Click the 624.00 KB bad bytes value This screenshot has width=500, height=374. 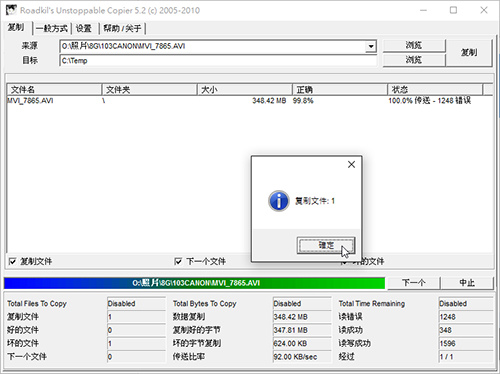pos(302,344)
